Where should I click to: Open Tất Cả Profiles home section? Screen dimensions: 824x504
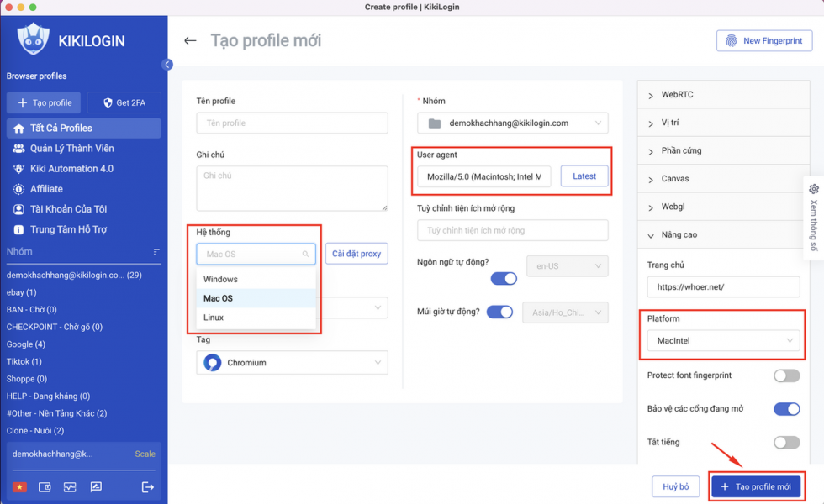click(x=83, y=128)
